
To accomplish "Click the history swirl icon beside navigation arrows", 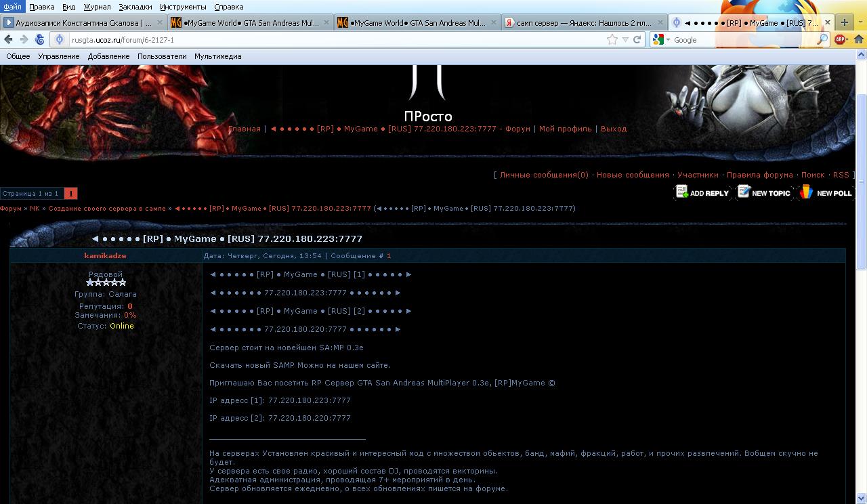I will coord(39,40).
